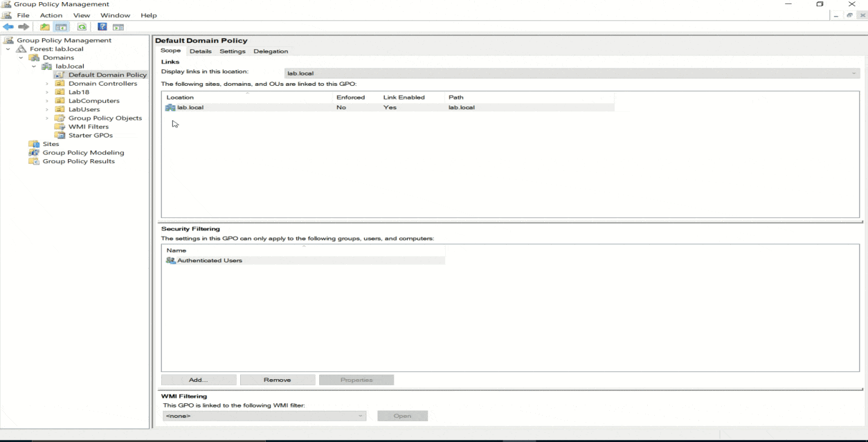868x442 pixels.
Task: Toggle Show/Hide Console Tree toolbar icon
Action: coord(62,27)
